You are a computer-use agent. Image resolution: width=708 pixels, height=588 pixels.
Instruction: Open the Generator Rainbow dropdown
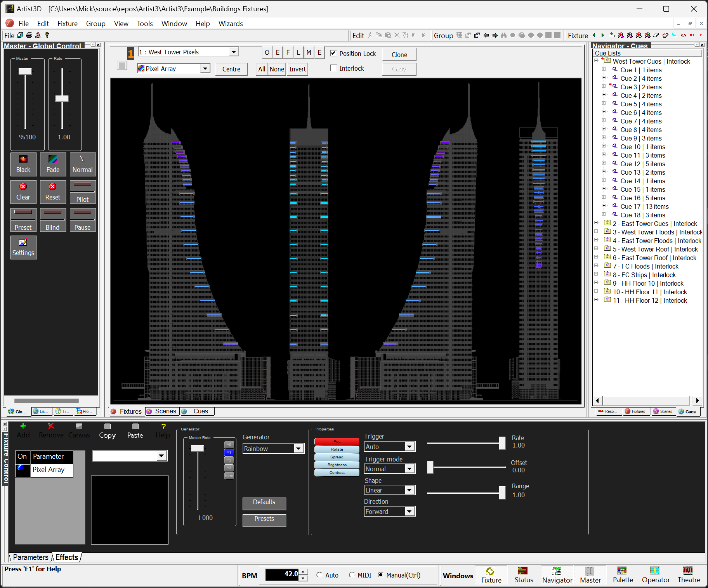pos(298,449)
